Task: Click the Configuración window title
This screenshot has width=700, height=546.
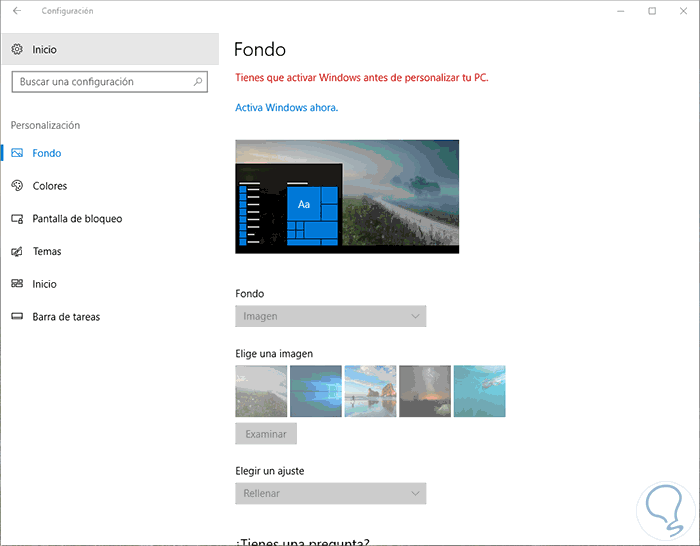Action: [x=67, y=11]
